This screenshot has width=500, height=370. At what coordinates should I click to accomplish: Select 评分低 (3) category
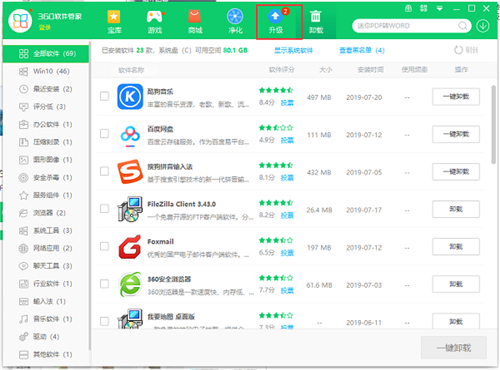46,107
